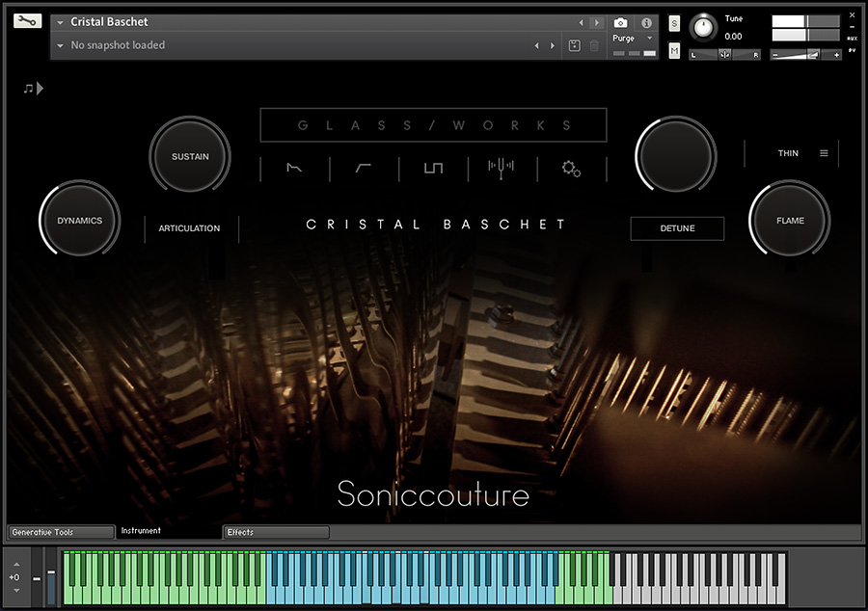Shift keyboard octave down arrow
The width and height of the screenshot is (868, 611).
point(16,591)
